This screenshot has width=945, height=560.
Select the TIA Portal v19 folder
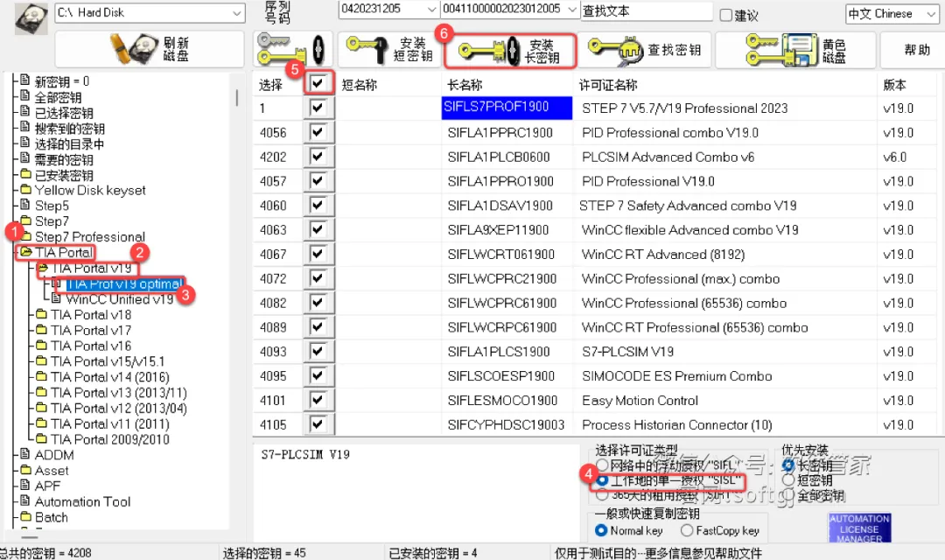tap(92, 269)
